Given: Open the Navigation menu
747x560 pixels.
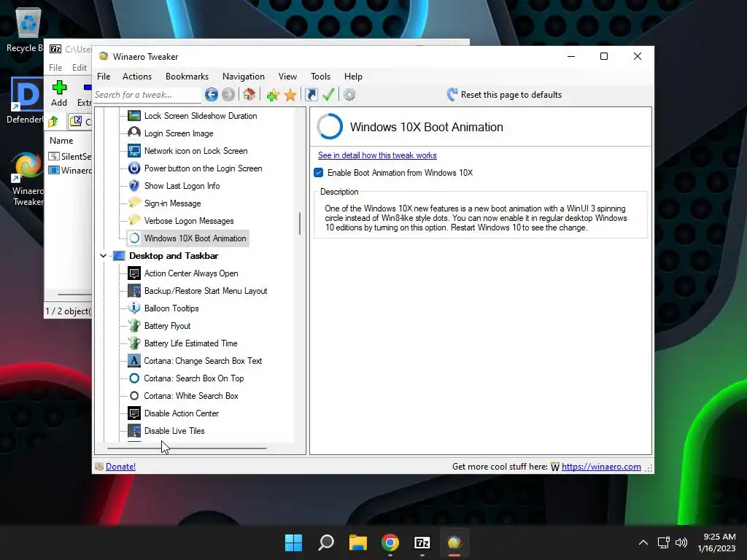Looking at the screenshot, I should pos(244,77).
